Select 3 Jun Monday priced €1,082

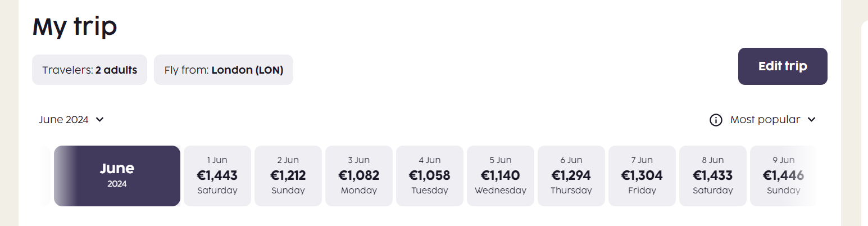coord(359,176)
